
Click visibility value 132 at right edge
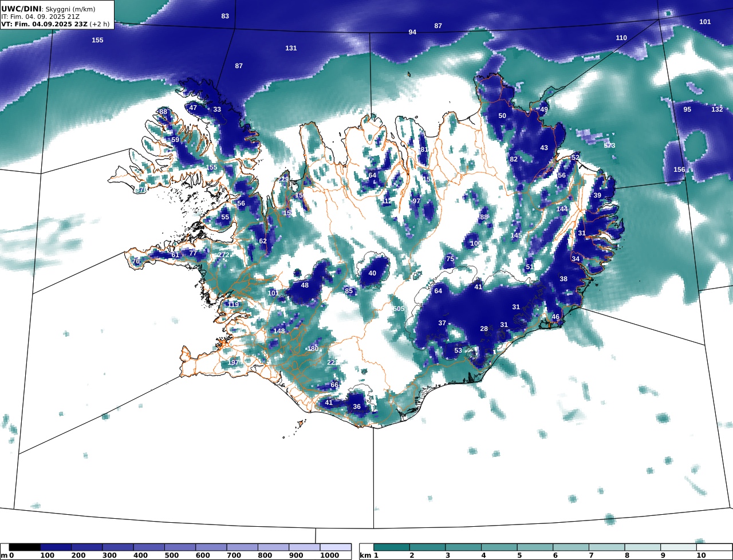(717, 109)
